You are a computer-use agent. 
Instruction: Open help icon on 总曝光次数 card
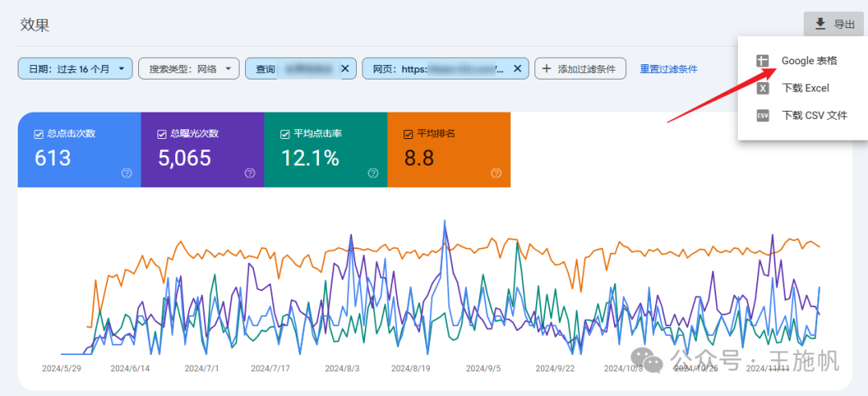click(x=250, y=174)
